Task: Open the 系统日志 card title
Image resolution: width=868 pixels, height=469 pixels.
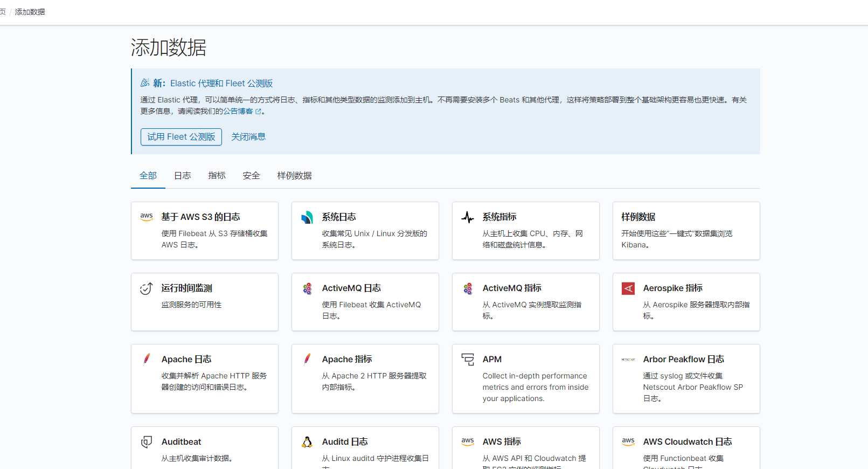Action: click(339, 217)
